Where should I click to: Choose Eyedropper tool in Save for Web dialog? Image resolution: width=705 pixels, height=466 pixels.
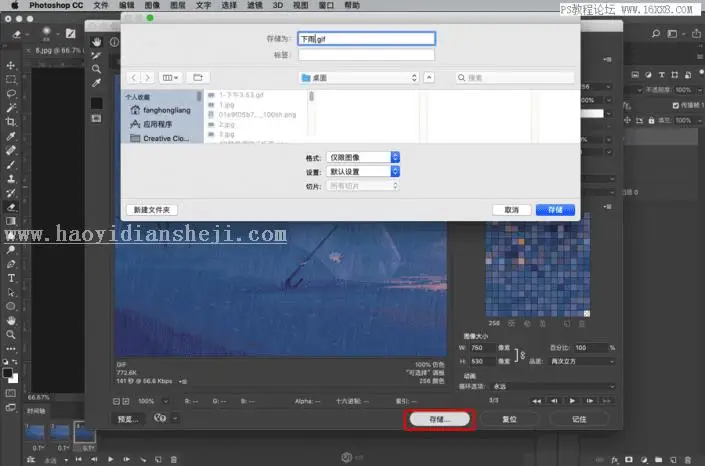(96, 83)
